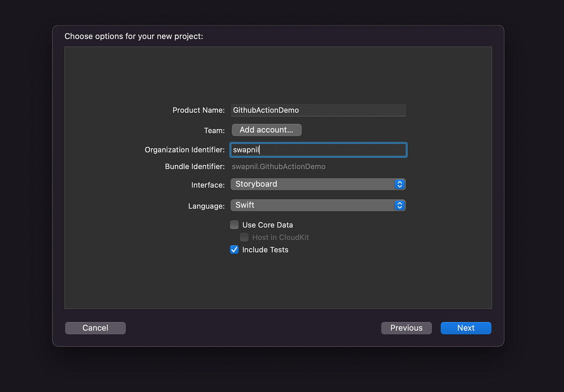Click Previous to go back
This screenshot has width=564, height=392.
coord(406,328)
